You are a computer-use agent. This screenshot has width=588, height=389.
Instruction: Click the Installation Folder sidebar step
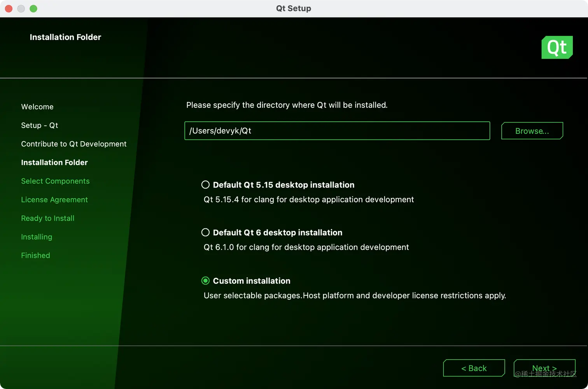click(54, 163)
